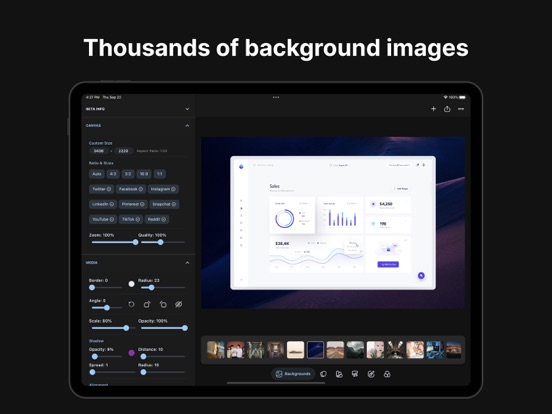552x414 pixels.
Task: Open the TikTok size presets dropdown
Action: click(x=131, y=219)
